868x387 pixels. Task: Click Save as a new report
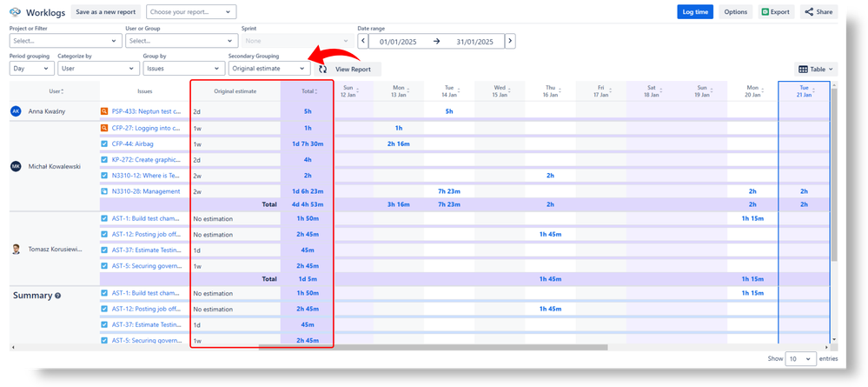tap(106, 11)
